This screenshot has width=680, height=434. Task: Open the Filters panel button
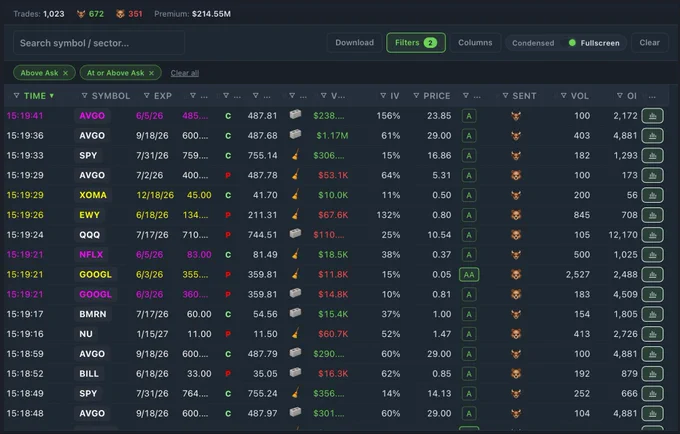click(415, 42)
